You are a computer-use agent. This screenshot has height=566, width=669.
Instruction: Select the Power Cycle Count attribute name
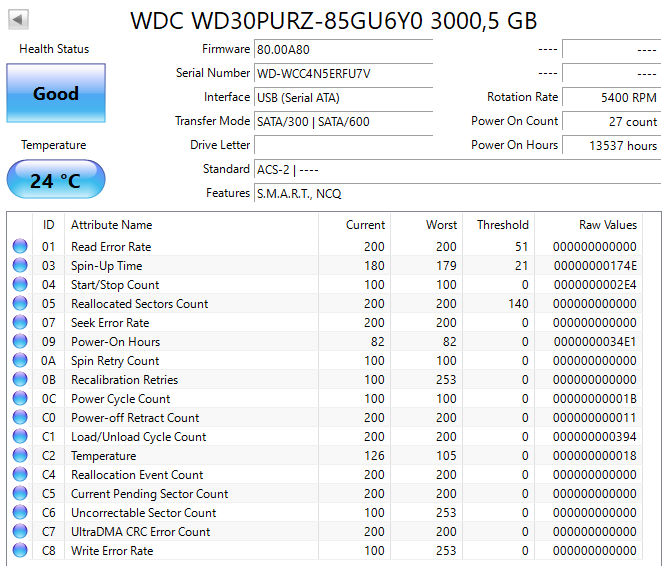(121, 399)
